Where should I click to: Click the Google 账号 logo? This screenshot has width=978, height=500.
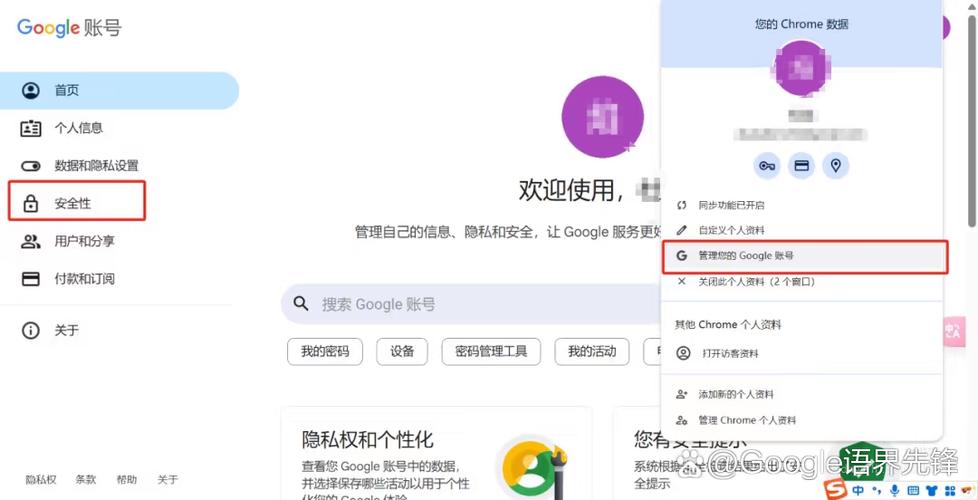(69, 28)
